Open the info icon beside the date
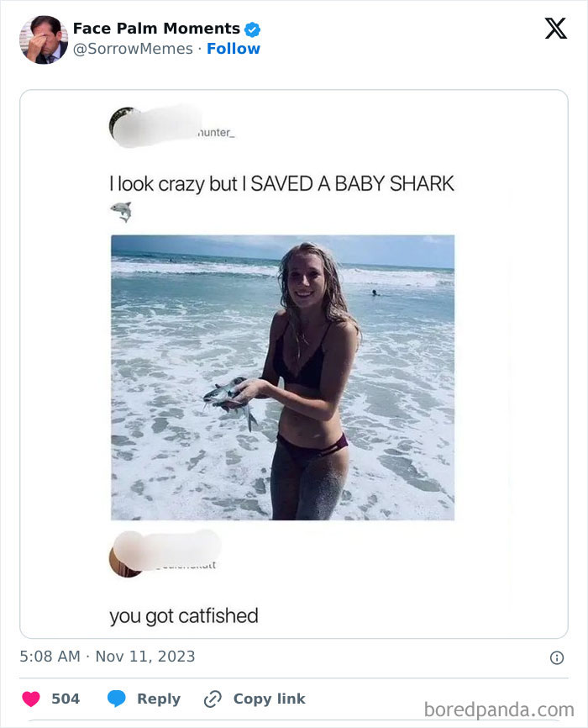This screenshot has width=588, height=728. click(x=556, y=657)
